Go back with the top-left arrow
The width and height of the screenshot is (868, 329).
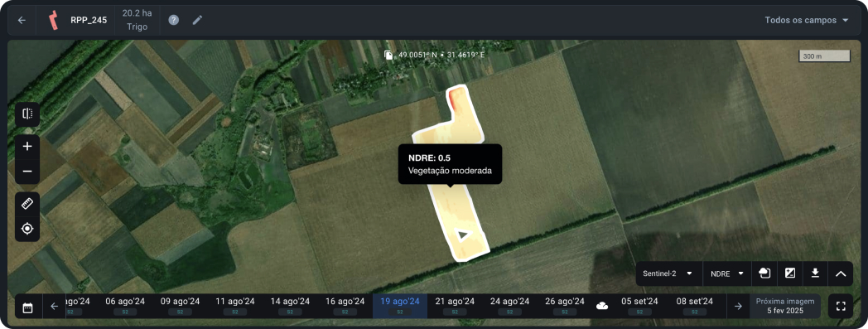click(22, 20)
